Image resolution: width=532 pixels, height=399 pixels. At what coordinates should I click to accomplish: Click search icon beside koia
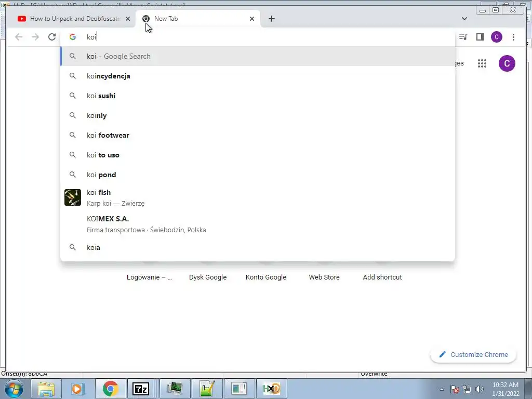coord(73,247)
